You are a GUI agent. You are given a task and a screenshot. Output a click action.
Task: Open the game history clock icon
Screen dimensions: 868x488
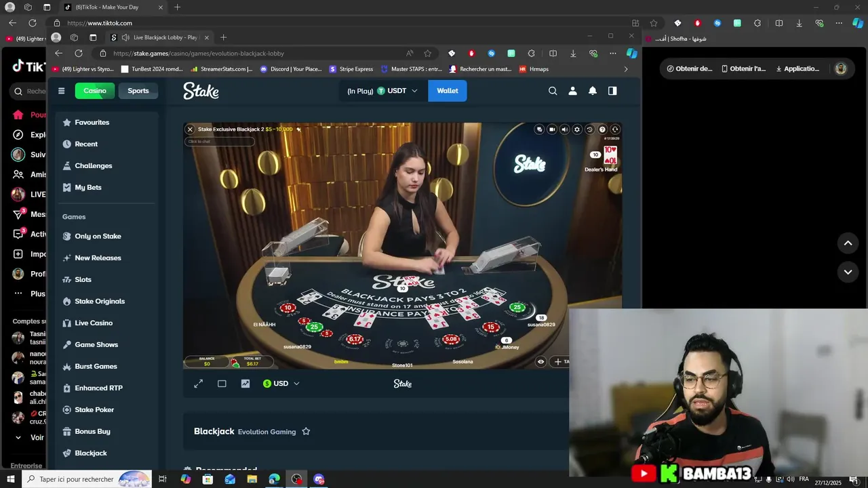589,129
